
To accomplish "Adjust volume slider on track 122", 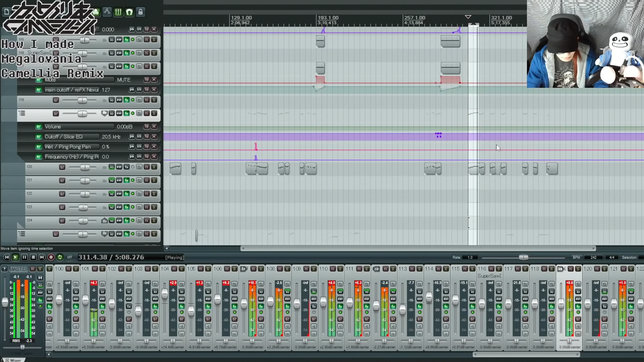I will click(x=85, y=194).
